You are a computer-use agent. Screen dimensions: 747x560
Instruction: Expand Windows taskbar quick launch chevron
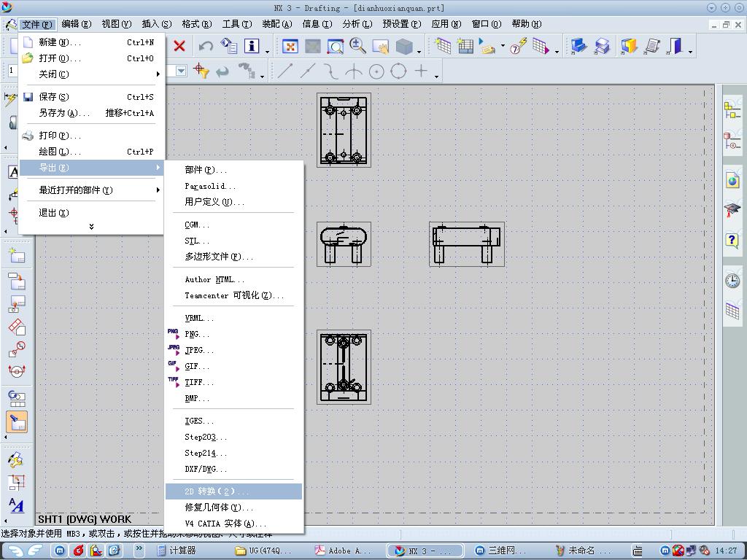tap(139, 548)
